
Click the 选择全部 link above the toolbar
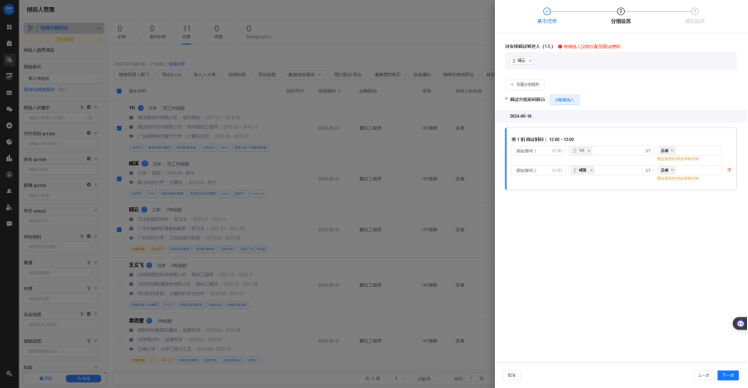(177, 64)
